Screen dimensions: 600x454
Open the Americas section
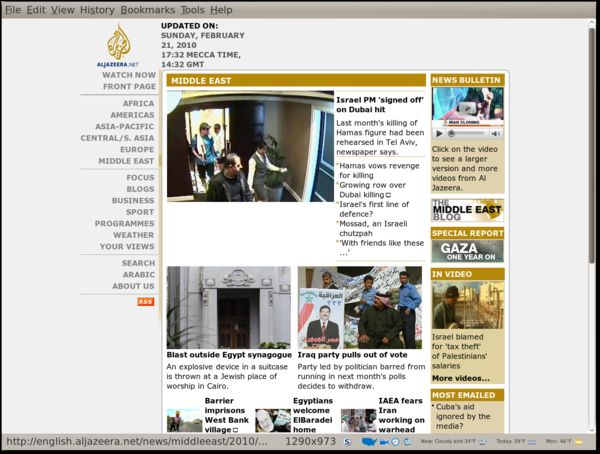click(132, 115)
